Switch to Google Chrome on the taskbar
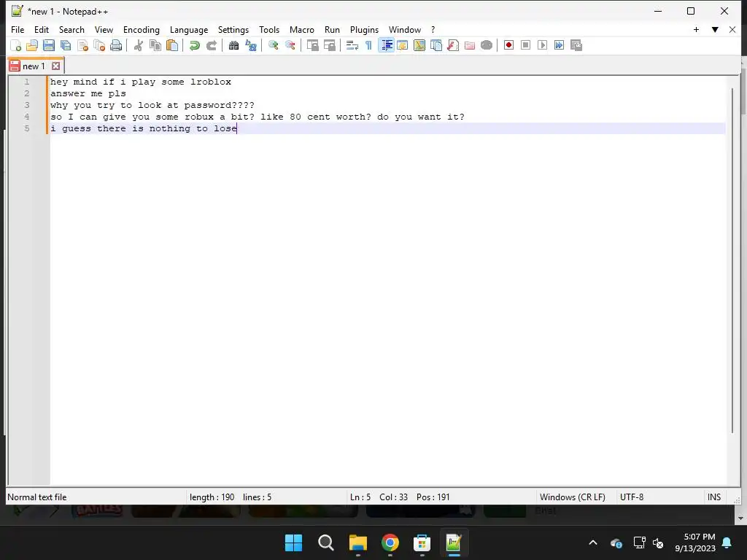Image resolution: width=747 pixels, height=560 pixels. pos(390,542)
